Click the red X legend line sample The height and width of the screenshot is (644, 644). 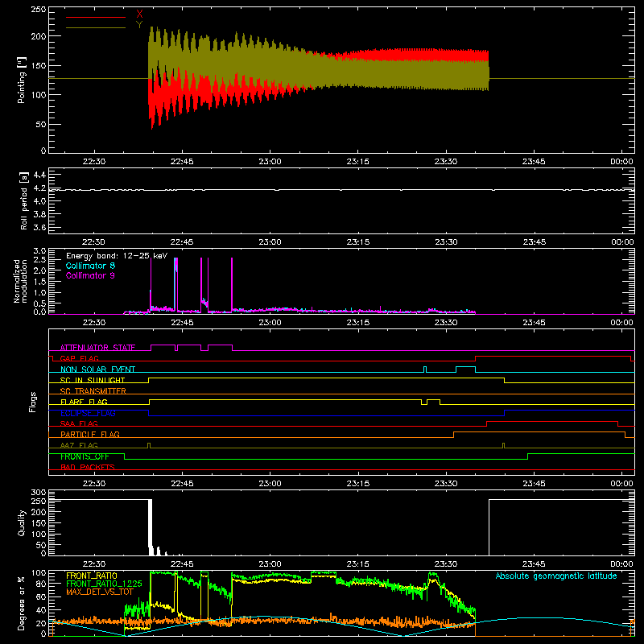coord(96,17)
